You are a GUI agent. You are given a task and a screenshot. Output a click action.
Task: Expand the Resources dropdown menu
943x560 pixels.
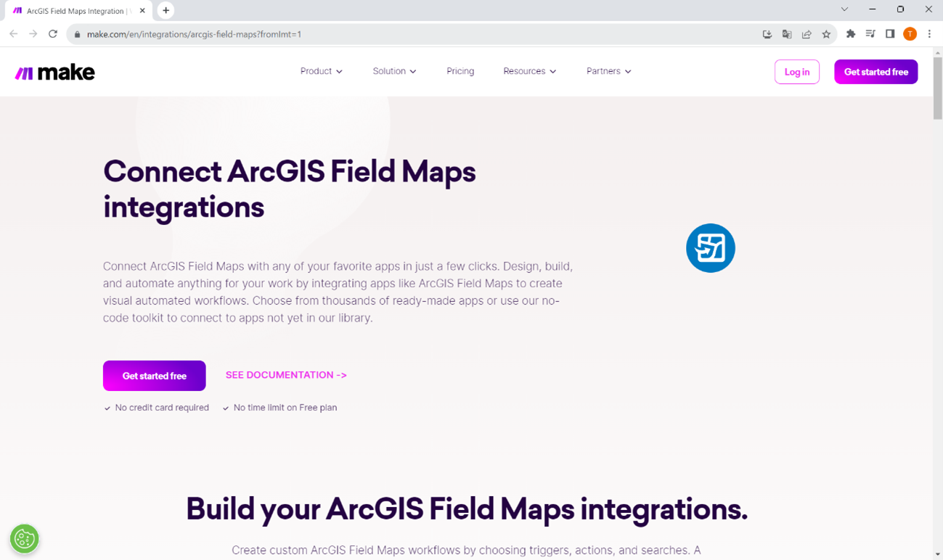(530, 71)
